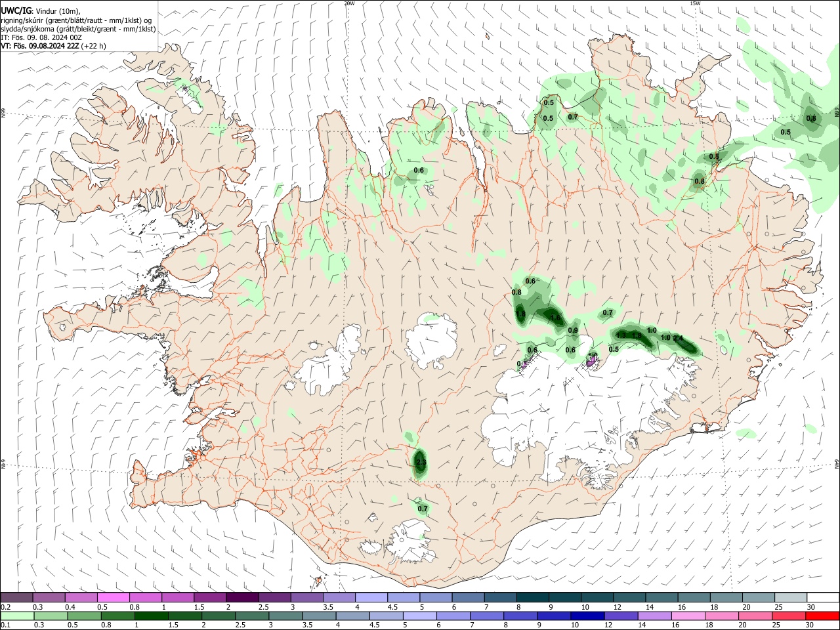Select the 'VT: Fös. 09.08.2024 22Z (+22 h)' line
This screenshot has height=630, width=840.
pos(53,46)
